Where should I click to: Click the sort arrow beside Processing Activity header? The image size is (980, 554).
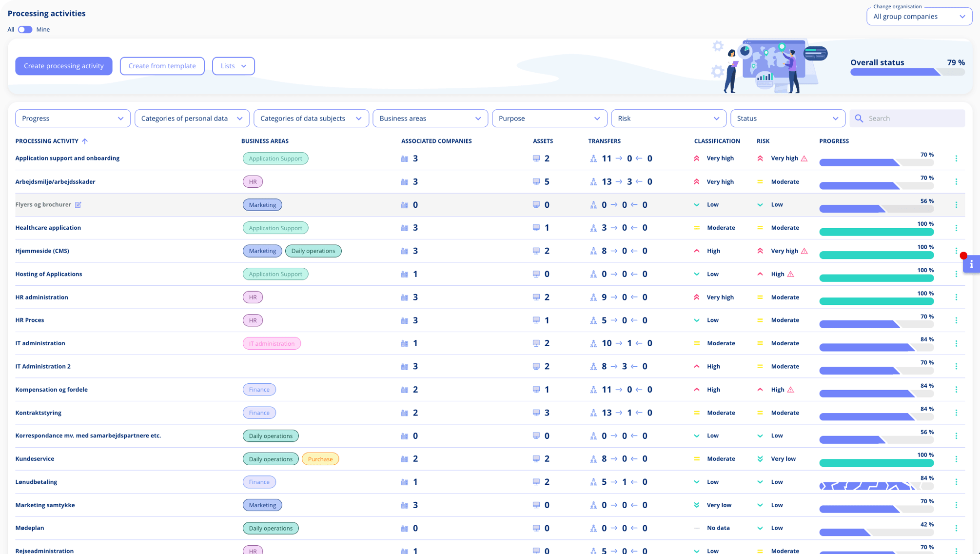(85, 141)
